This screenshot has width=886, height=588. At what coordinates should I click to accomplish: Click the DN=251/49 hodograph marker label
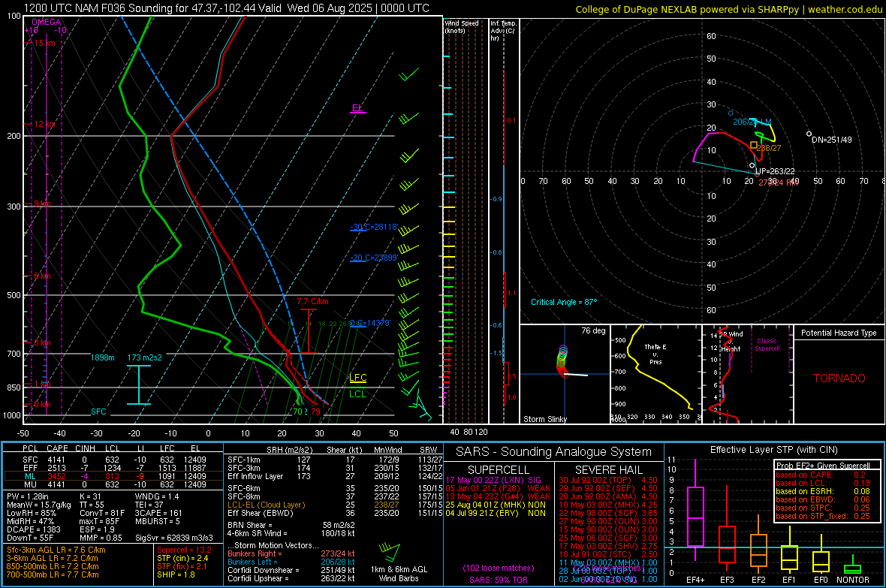[832, 140]
